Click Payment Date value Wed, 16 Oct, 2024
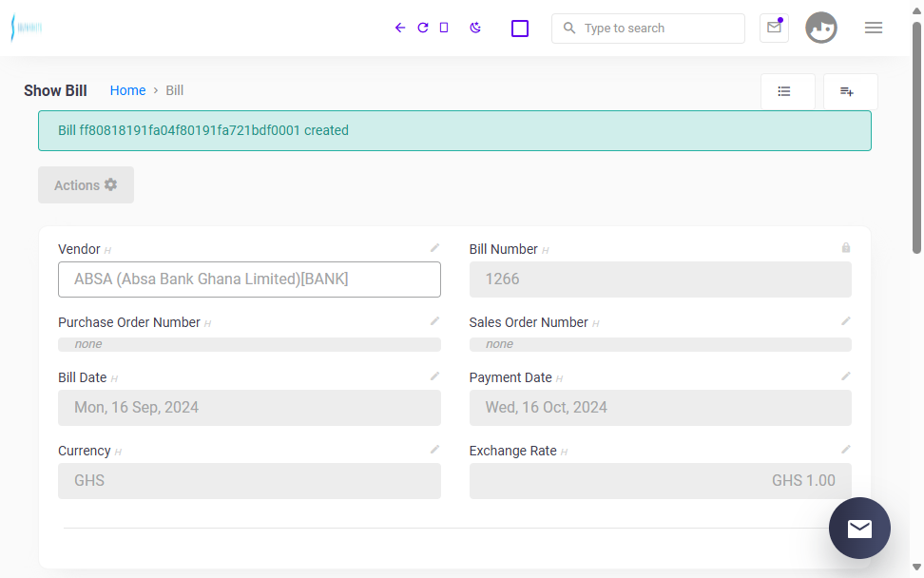The height and width of the screenshot is (578, 924). click(661, 408)
